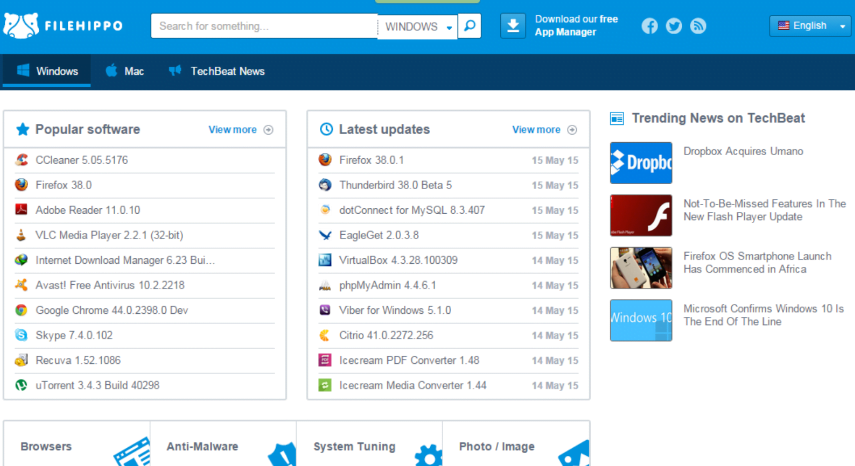Click the Firefox 38.0 icon

21,185
